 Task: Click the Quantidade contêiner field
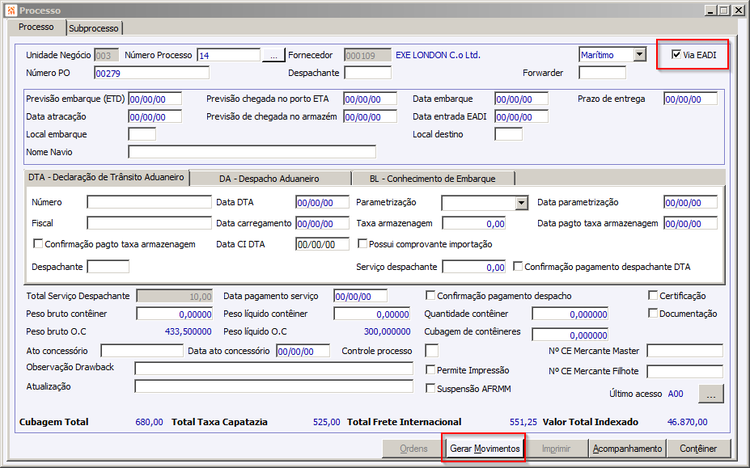click(570, 314)
